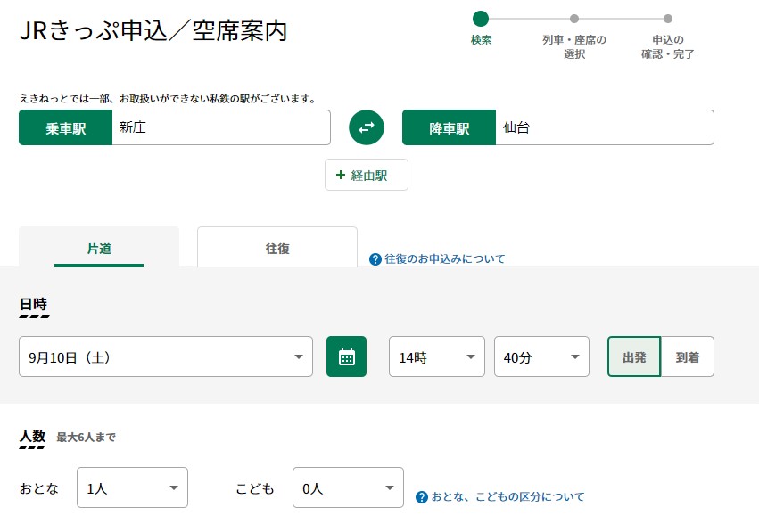Click the 申込の確認・完了 step dot

click(x=667, y=19)
